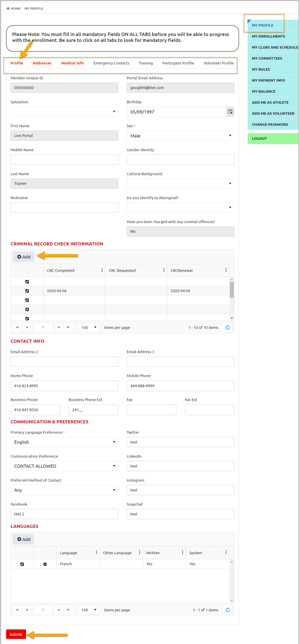Switch to the Addresses tab
Image resolution: width=299 pixels, height=644 pixels.
click(x=42, y=63)
